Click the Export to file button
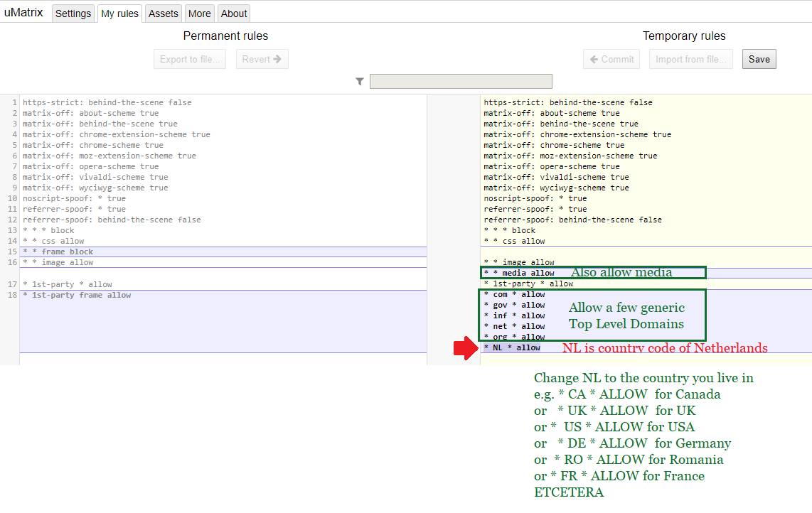The height and width of the screenshot is (513, 812). (189, 59)
